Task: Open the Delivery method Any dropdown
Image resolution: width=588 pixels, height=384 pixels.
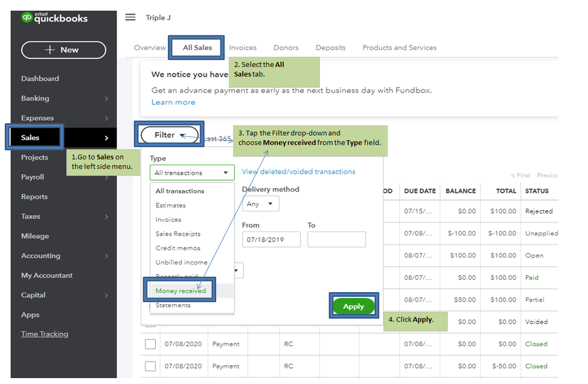Action: tap(260, 204)
